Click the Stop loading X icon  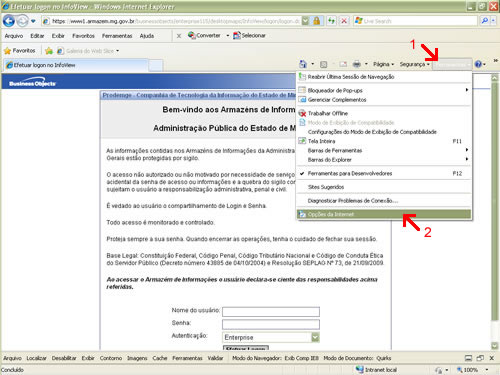pos(344,21)
